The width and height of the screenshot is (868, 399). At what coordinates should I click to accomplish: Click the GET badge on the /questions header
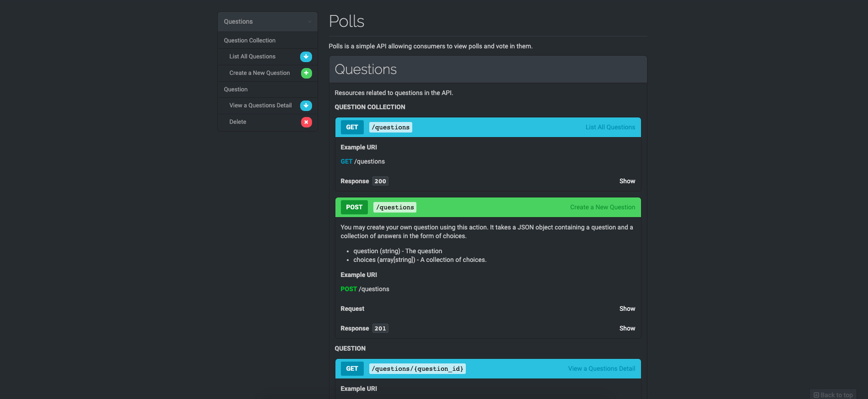tap(352, 127)
